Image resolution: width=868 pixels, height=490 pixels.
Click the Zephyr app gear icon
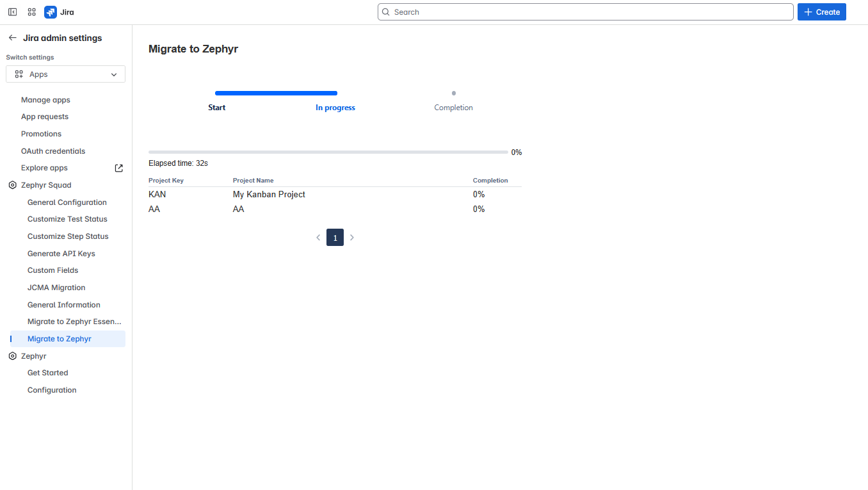(12, 355)
